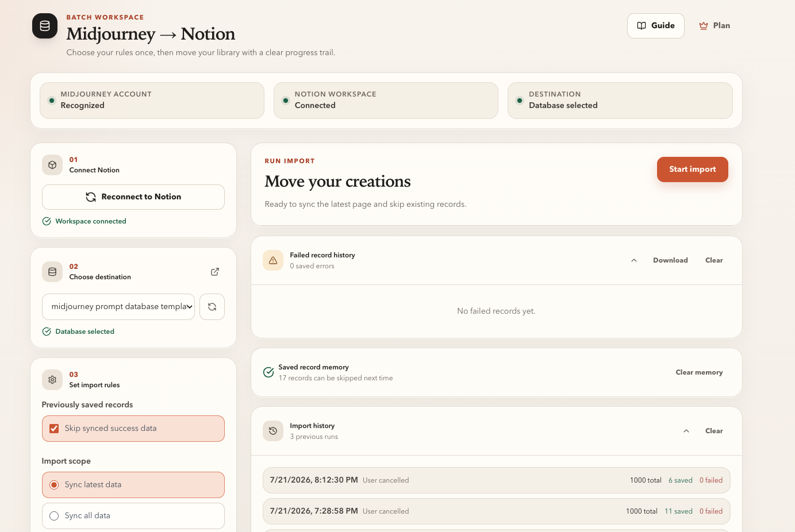Toggle Skip synced success data checkbox
This screenshot has width=795, height=532.
(54, 429)
